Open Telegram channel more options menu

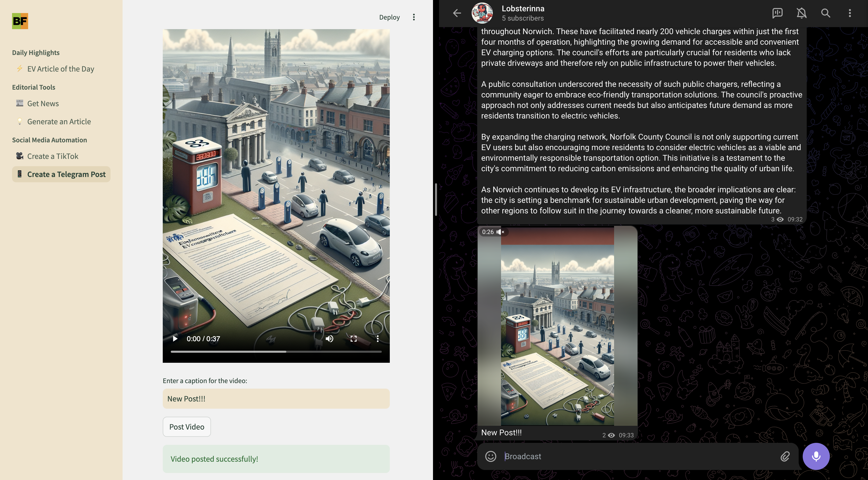(x=849, y=13)
